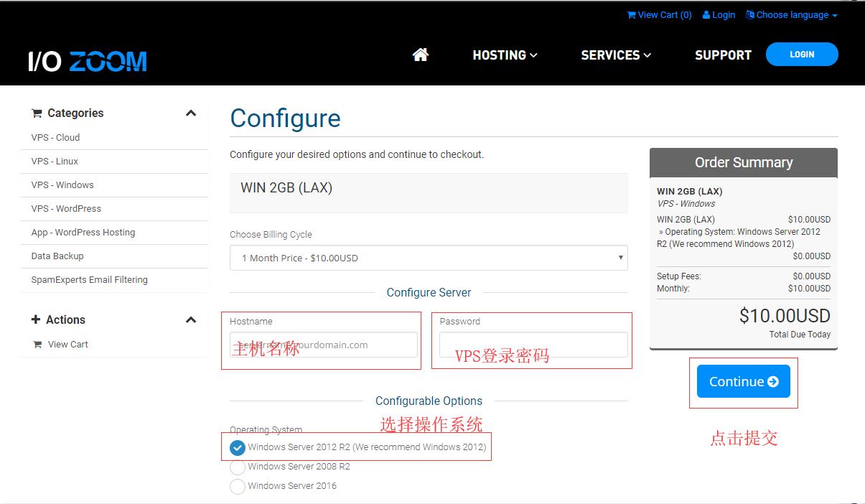865x504 pixels.
Task: Select Windows Server 2008 R2 operating system
Action: tap(238, 467)
